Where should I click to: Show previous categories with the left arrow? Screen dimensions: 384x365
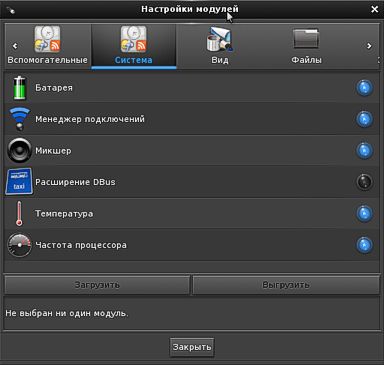point(15,46)
